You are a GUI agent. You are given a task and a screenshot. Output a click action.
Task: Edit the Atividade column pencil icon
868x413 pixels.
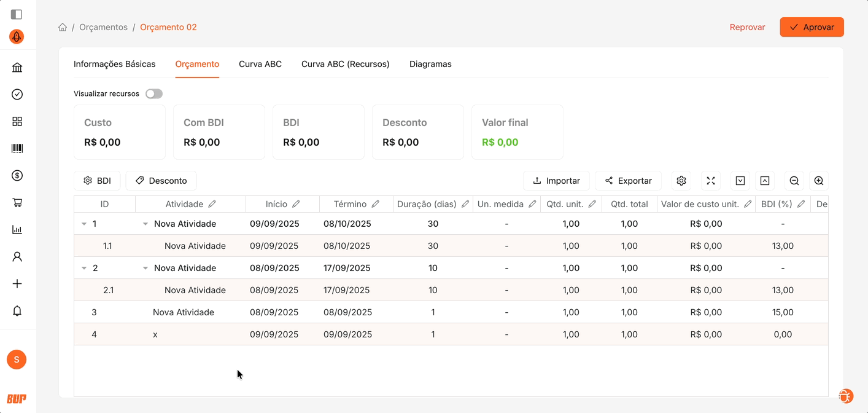coord(212,204)
